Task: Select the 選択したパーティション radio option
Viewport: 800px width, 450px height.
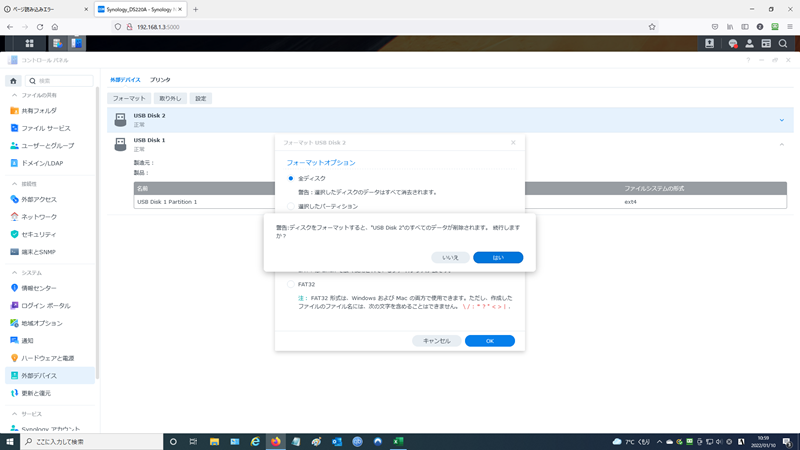Action: (x=291, y=206)
